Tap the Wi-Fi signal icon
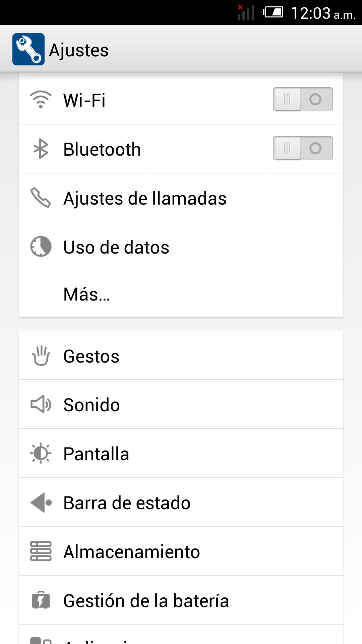The width and height of the screenshot is (362, 644). (x=41, y=100)
